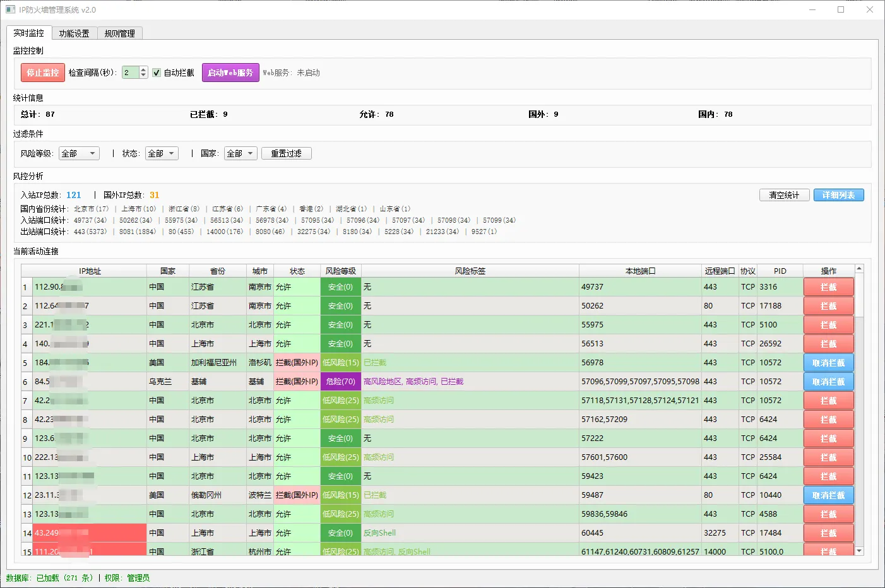Screen dimensions: 885x588
Task: Open the 国家 filter dropdown
Action: coord(240,153)
